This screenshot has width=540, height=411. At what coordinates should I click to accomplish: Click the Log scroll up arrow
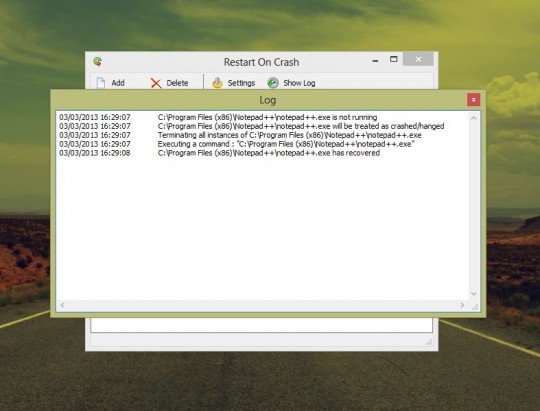474,118
